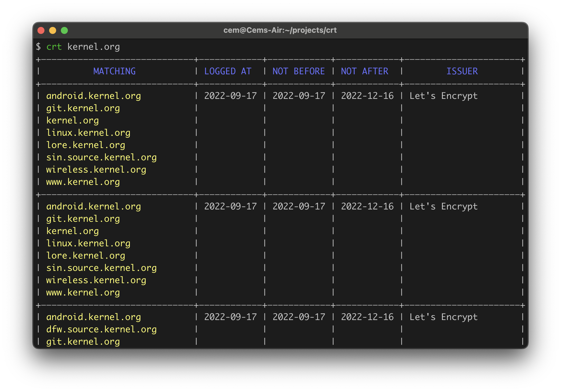Click sin.source.kernel.org in the first certificate block
Viewport: 561px width, 392px height.
click(101, 157)
